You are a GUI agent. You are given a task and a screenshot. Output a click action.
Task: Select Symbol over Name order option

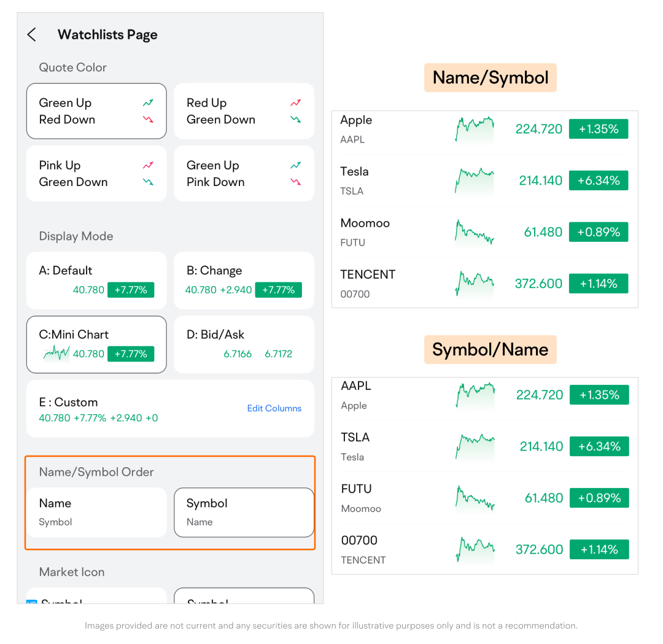(244, 513)
